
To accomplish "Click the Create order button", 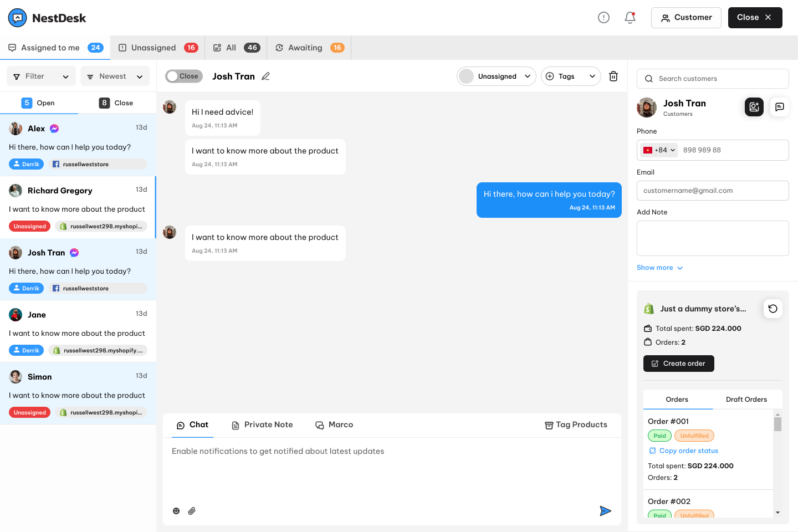I will pos(679,364).
